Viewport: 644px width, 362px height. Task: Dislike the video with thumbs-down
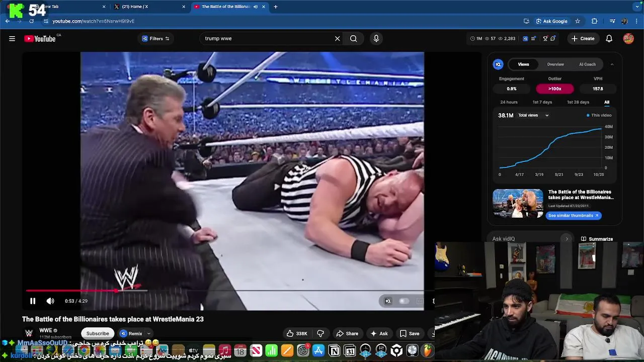pyautogui.click(x=320, y=333)
